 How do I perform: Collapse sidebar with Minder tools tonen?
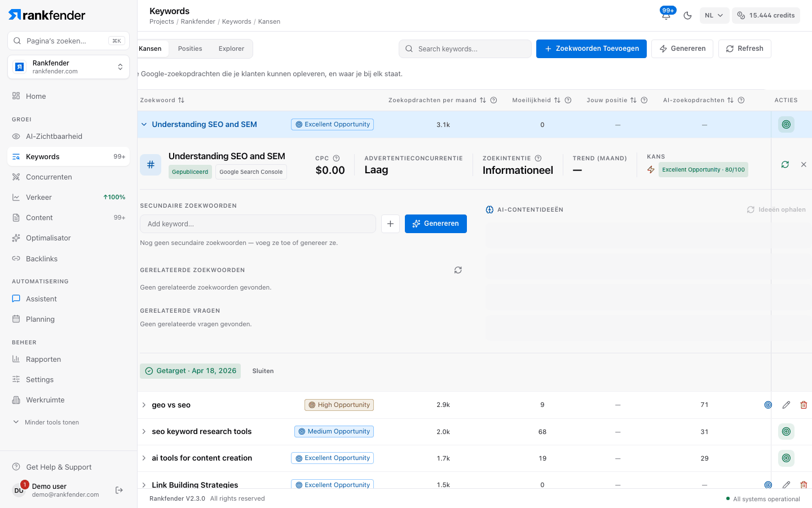click(x=46, y=422)
